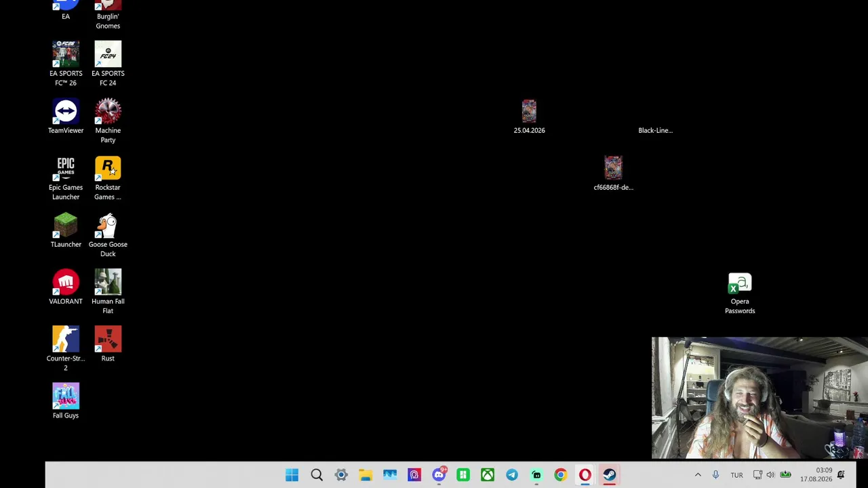Open the clock and calendar flyout

pyautogui.click(x=816, y=474)
